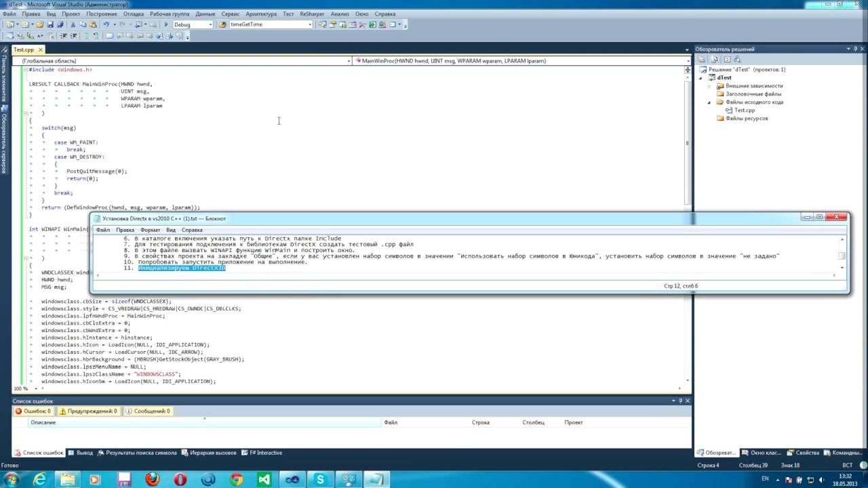Viewport: 868px width, 488px height.
Task: Click the Description column header
Action: click(x=205, y=422)
